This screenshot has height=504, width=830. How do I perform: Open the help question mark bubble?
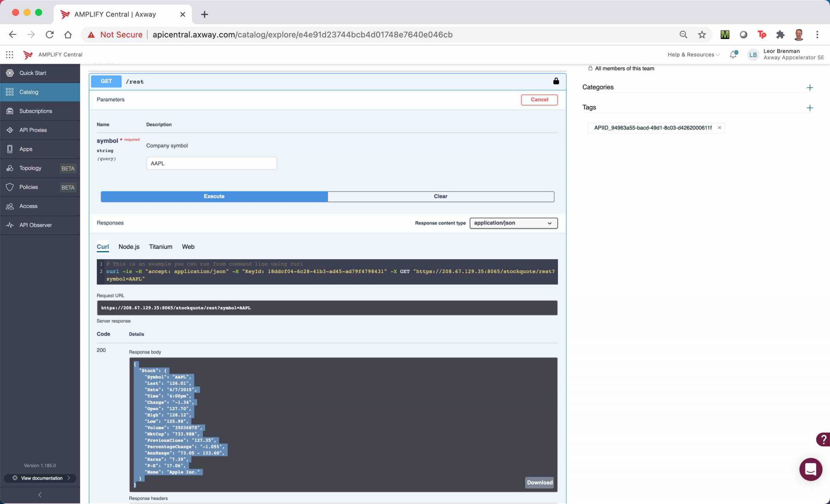click(823, 439)
